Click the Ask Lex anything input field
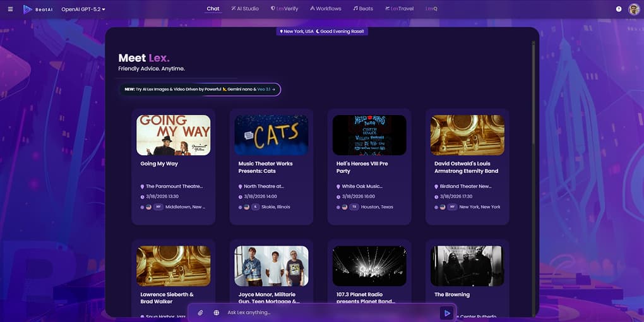The image size is (644, 322). point(328,313)
